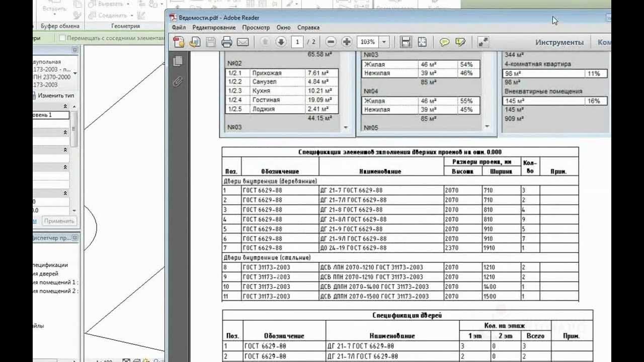Click Двери внутренние (стальные) heading row
Image resolution: width=644 pixels, height=362 pixels.
(400, 258)
